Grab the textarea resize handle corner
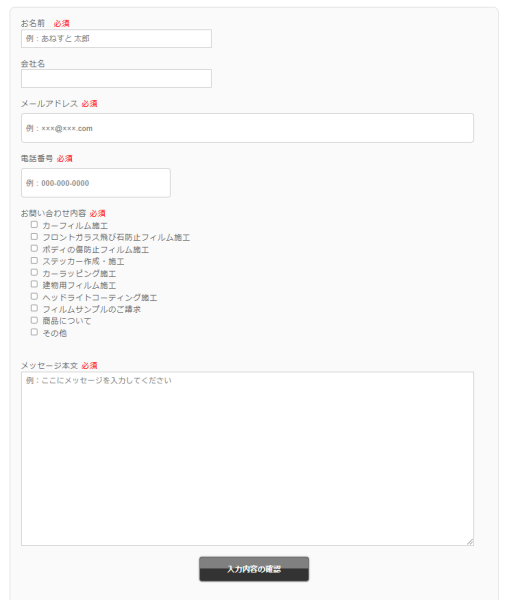Image resolution: width=511 pixels, height=600 pixels. (470, 542)
